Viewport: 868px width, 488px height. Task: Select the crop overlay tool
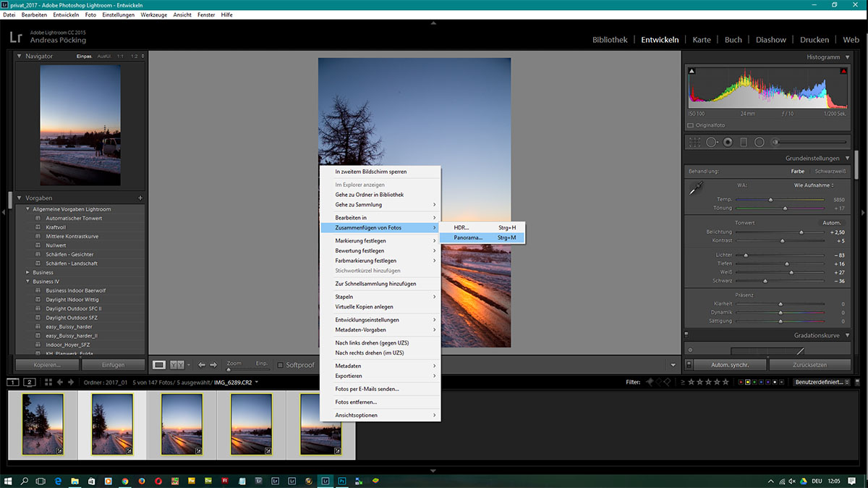(694, 143)
